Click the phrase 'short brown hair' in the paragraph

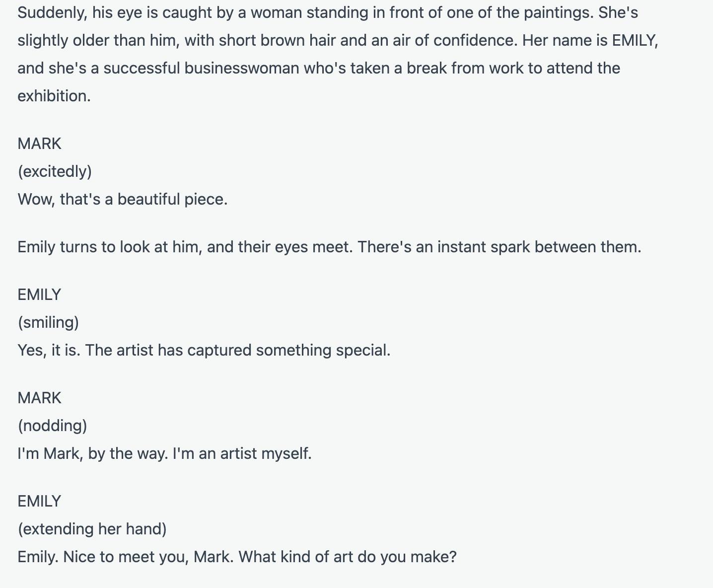[x=277, y=40]
